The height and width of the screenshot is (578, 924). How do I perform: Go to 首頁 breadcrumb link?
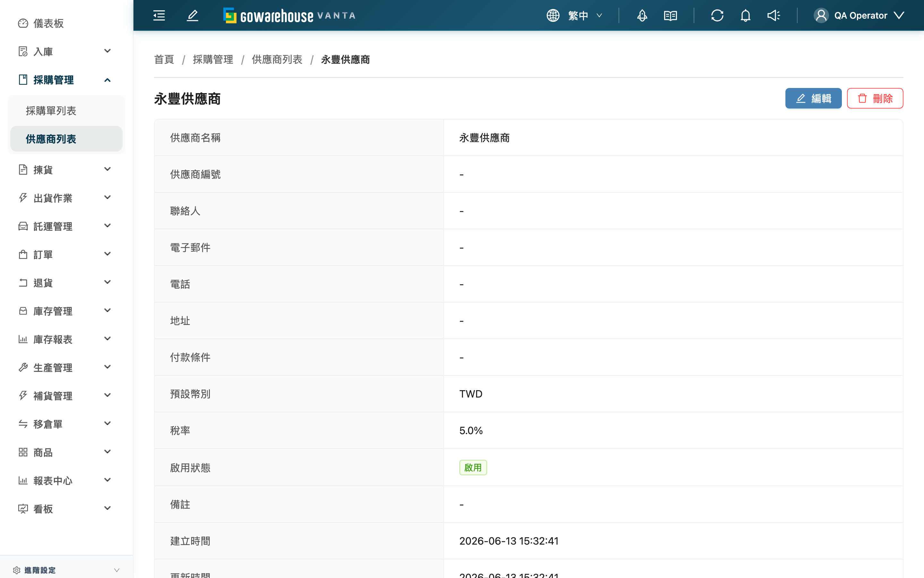[164, 60]
